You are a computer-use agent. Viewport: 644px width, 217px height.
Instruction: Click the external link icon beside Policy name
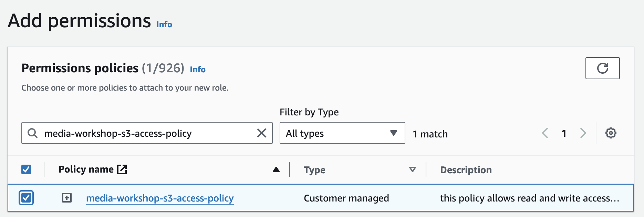point(122,169)
